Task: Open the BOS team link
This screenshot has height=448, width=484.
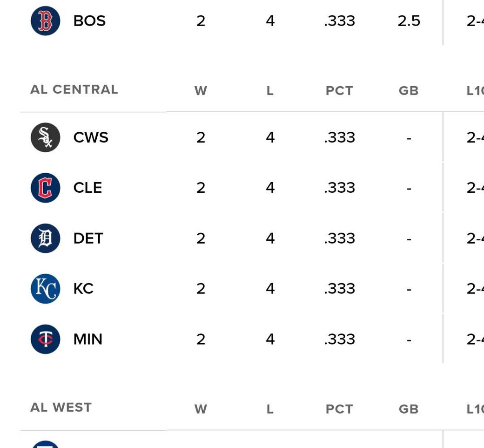Action: tap(89, 21)
